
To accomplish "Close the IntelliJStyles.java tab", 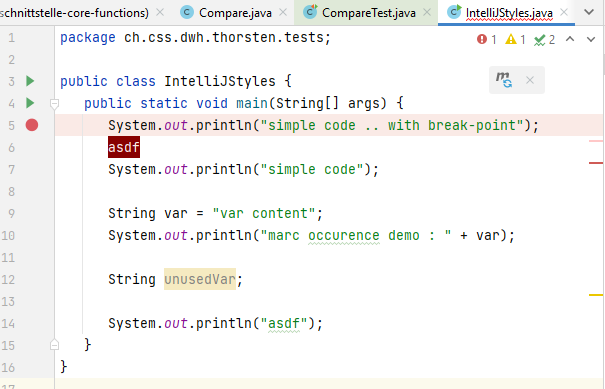I will point(564,12).
